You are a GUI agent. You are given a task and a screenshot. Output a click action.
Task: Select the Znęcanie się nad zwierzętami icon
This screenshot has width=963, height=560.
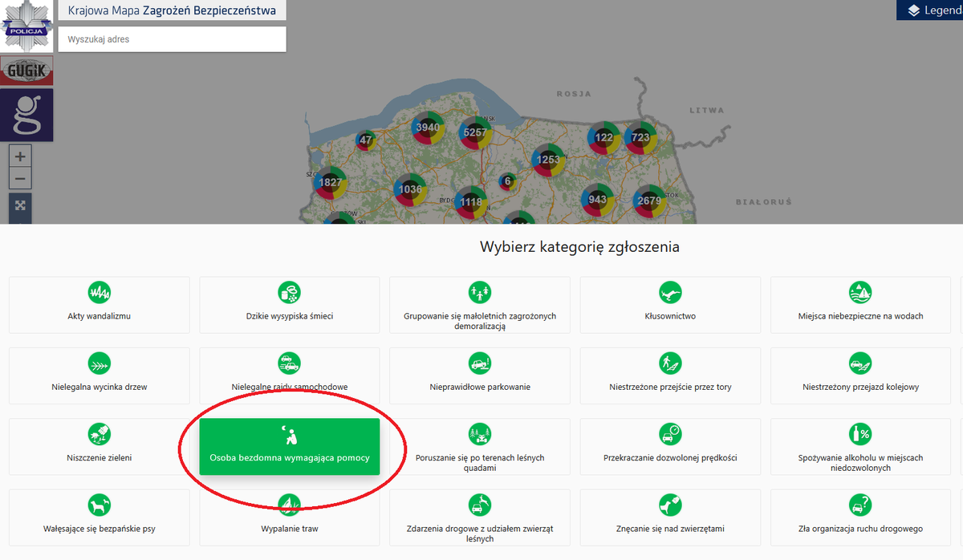click(x=670, y=505)
